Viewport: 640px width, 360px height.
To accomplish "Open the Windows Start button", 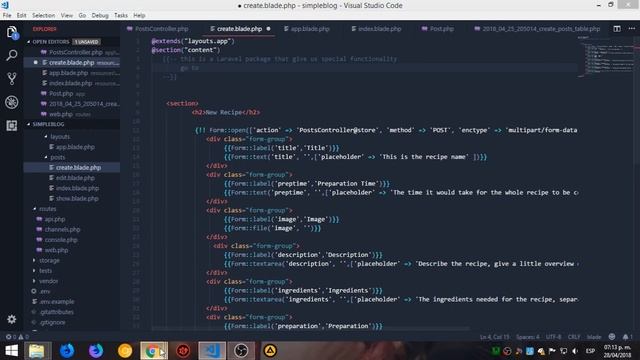I will [x=11, y=351].
